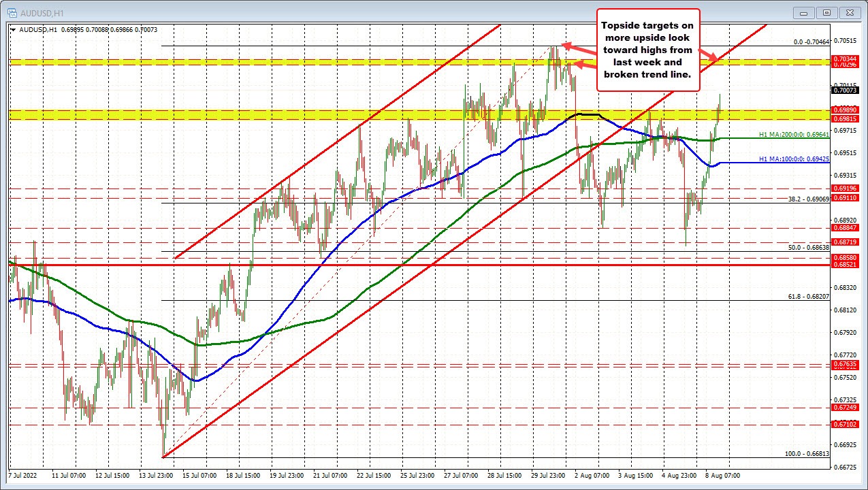Click the red 0.69815 price level label

point(844,118)
